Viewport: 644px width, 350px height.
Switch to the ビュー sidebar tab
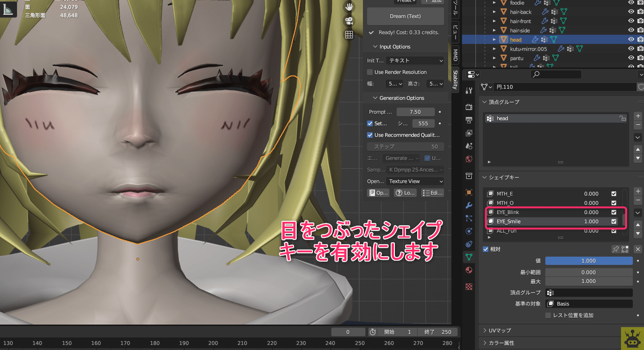455,31
